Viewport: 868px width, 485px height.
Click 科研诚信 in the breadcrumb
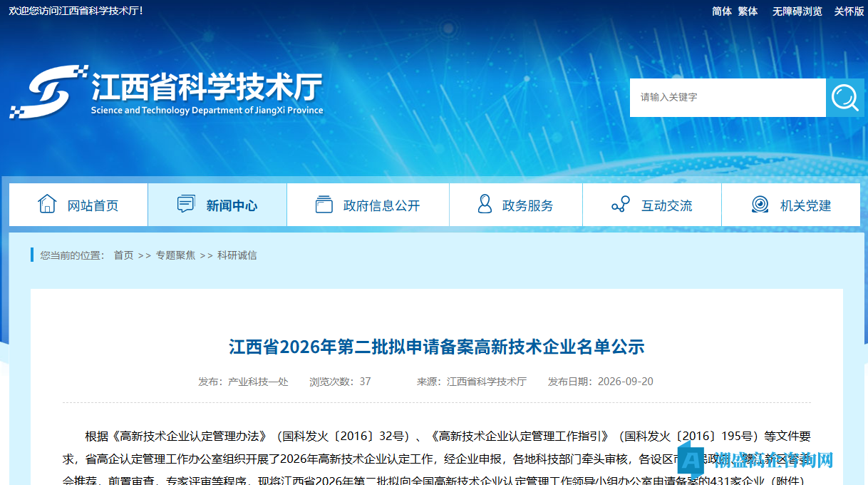[237, 255]
